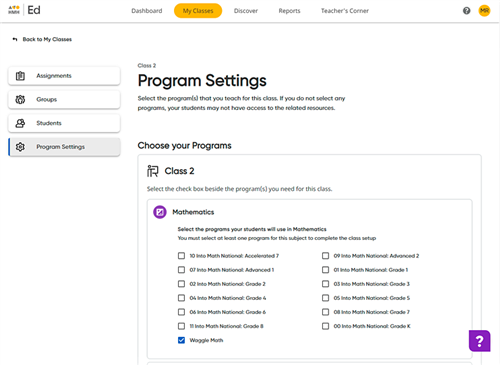The height and width of the screenshot is (365, 500).
Task: Open the Assignments sidebar button
Action: pyautogui.click(x=64, y=76)
